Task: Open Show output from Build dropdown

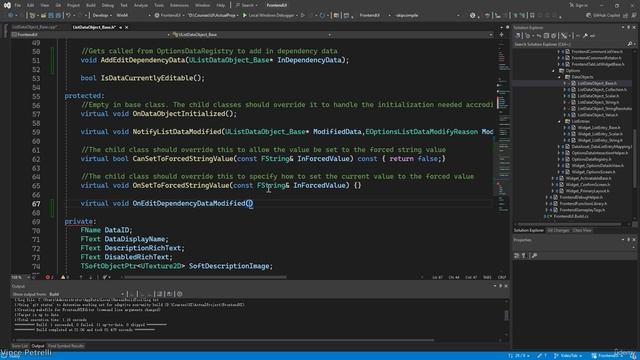Action: pos(87,294)
